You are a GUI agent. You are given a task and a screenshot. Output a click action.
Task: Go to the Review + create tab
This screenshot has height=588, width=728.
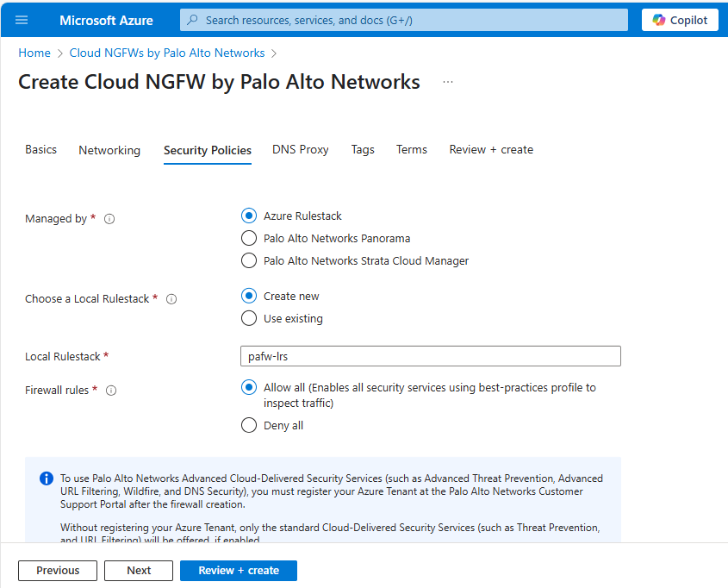[491, 149]
